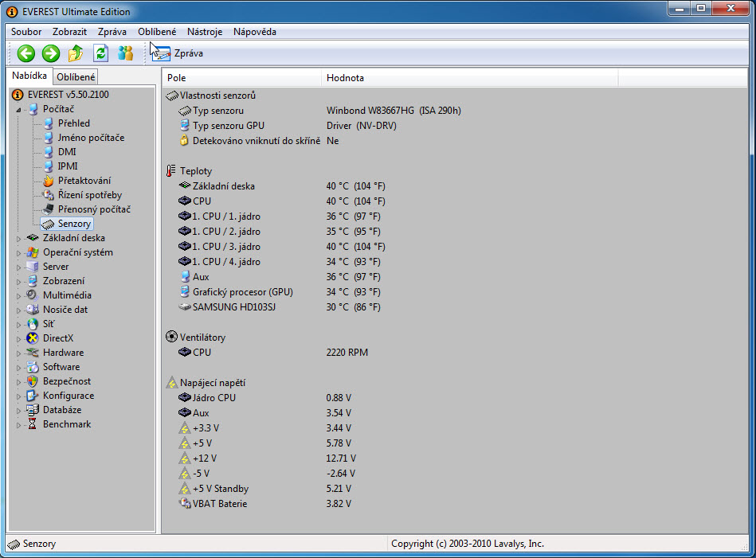Open Jméno počítače in the tree
Screen dimensions: 756x558
(x=91, y=138)
